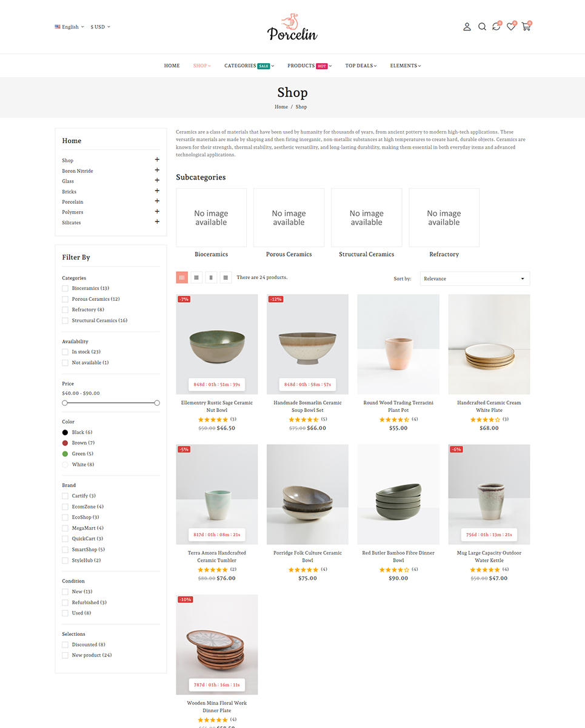Select the three-column grid view icon
The height and width of the screenshot is (728, 585).
pos(196,277)
